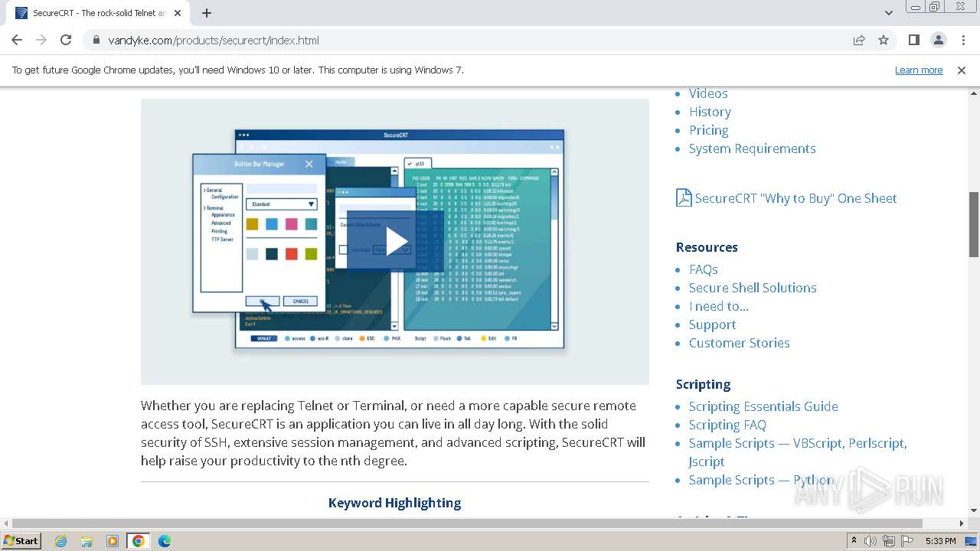
Task: Open the Support link
Action: (x=712, y=324)
